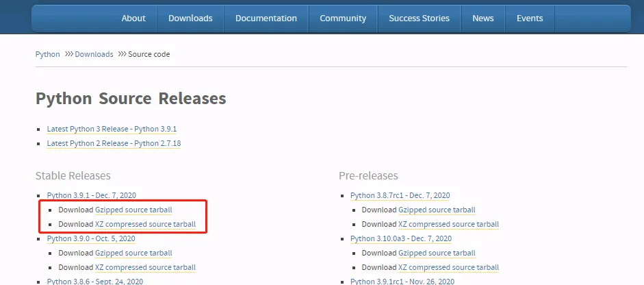Click the Stable Releases heading

coord(73,175)
